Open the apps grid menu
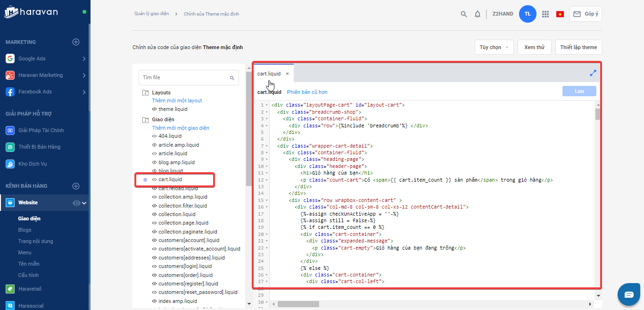The height and width of the screenshot is (310, 644). (x=545, y=14)
